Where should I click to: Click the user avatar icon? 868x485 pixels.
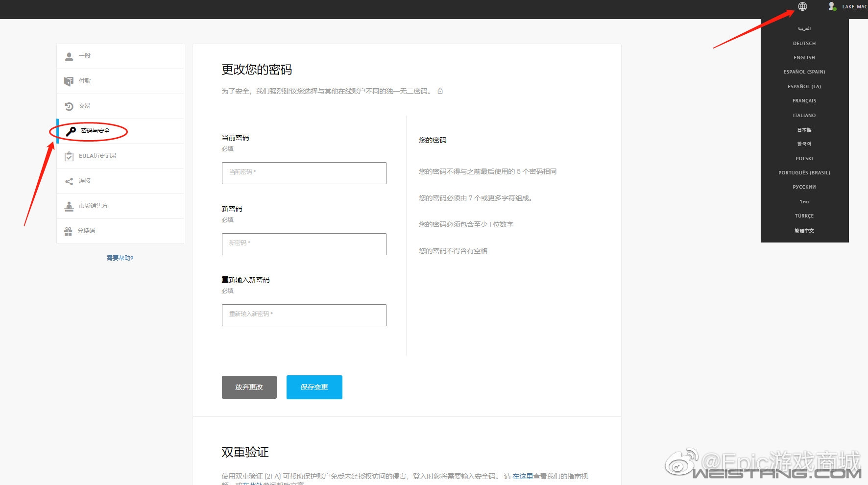[831, 6]
